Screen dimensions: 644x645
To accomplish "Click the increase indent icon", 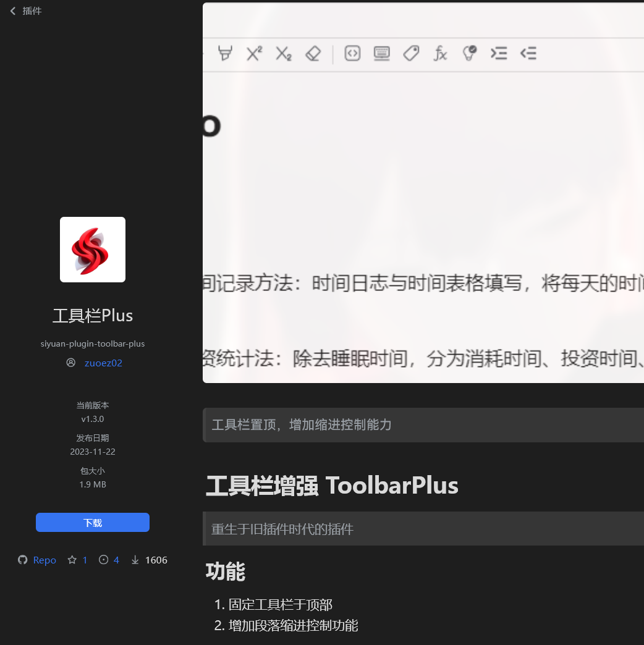I will [499, 54].
